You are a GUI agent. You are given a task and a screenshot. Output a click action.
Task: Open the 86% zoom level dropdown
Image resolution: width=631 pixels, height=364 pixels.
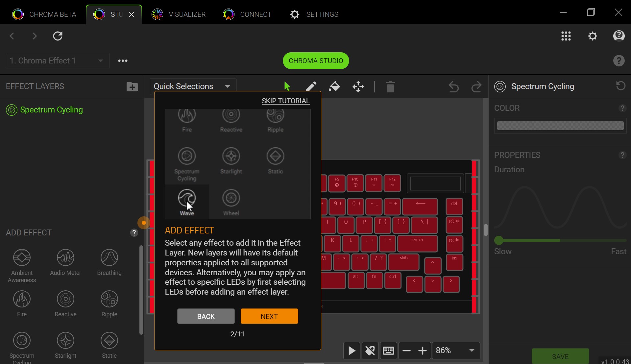click(x=456, y=351)
